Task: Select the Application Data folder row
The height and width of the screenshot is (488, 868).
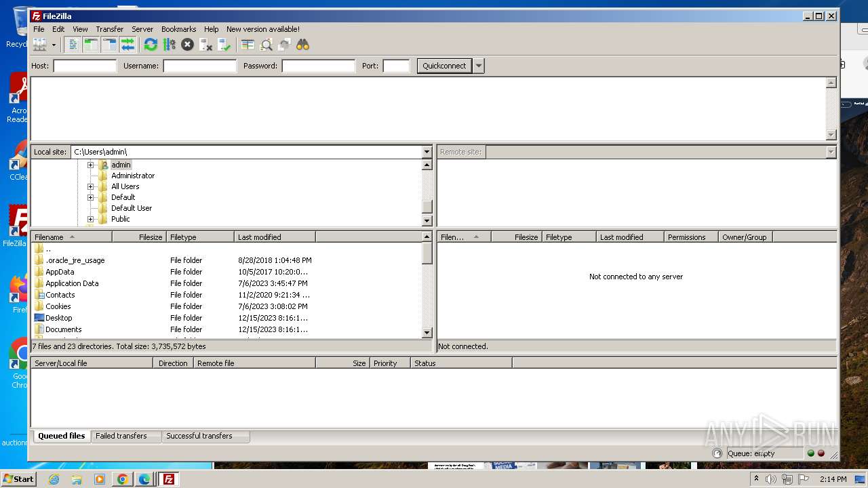Action: pyautogui.click(x=226, y=283)
